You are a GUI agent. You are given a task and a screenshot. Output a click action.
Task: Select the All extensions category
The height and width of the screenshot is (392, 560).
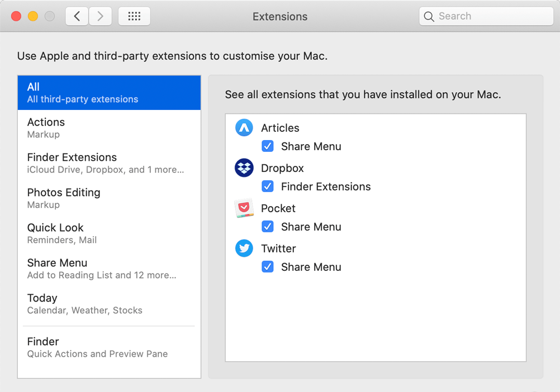pos(109,92)
